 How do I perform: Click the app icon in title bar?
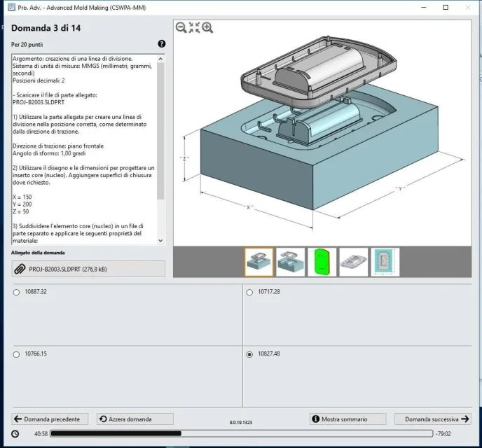click(x=11, y=8)
